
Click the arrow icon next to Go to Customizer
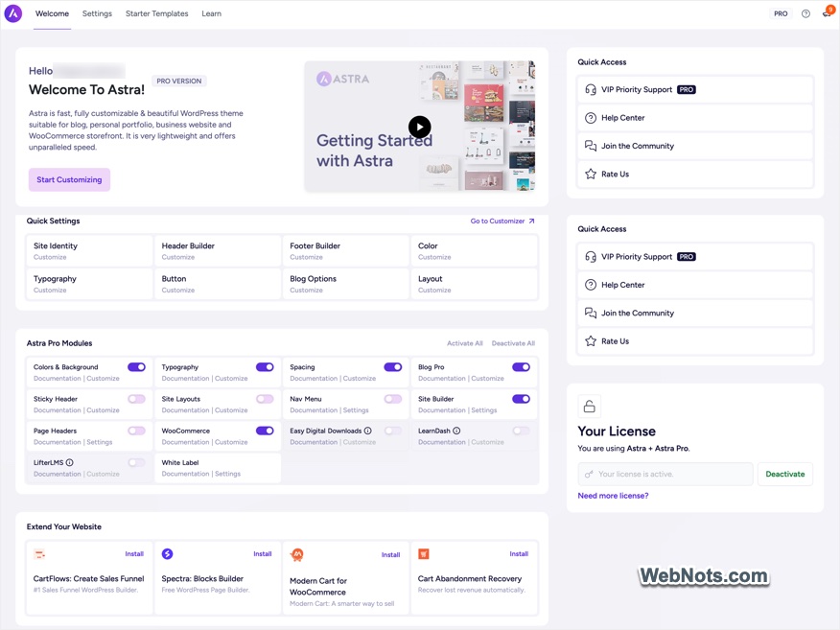[531, 221]
